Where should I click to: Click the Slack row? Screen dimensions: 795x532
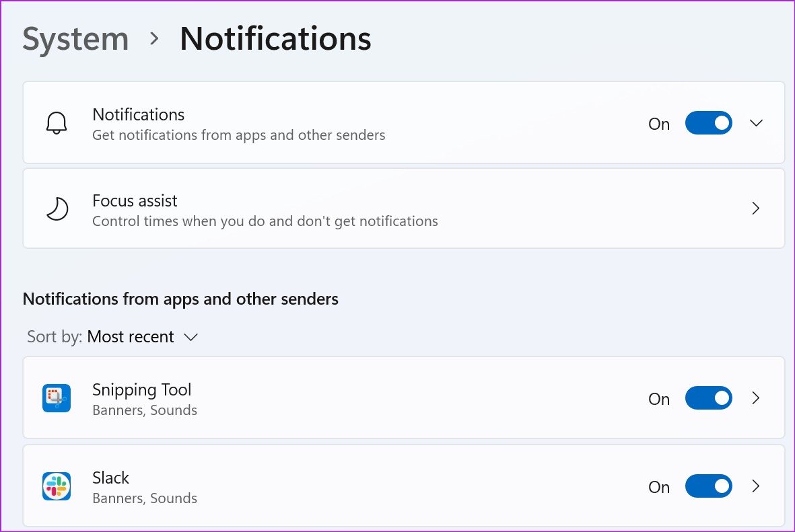pos(337,486)
